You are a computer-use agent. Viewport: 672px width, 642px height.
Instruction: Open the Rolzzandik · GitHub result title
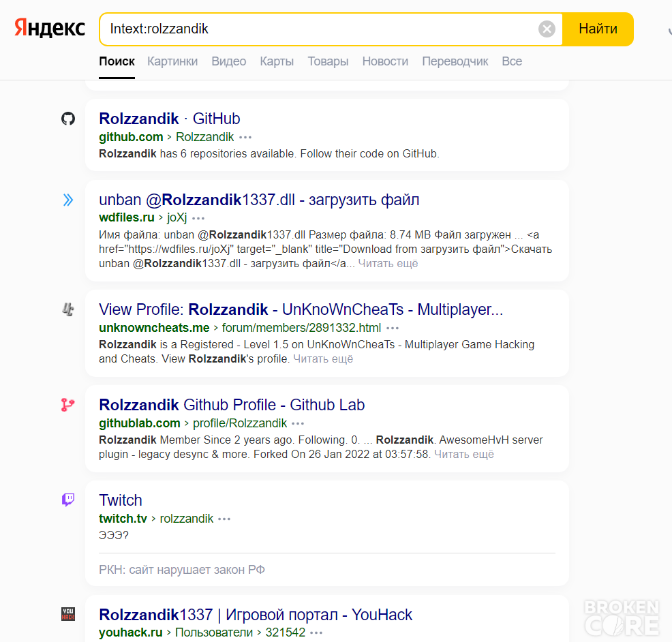pos(169,119)
